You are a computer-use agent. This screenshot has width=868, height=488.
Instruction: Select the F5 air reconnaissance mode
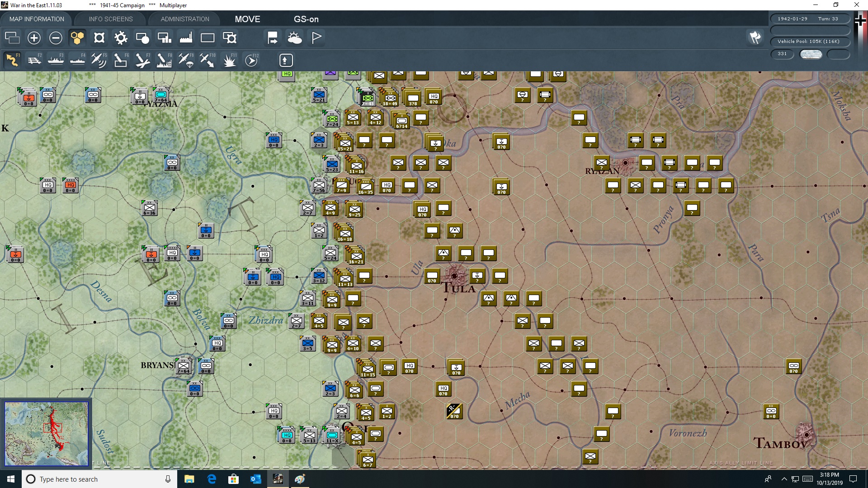coord(99,60)
